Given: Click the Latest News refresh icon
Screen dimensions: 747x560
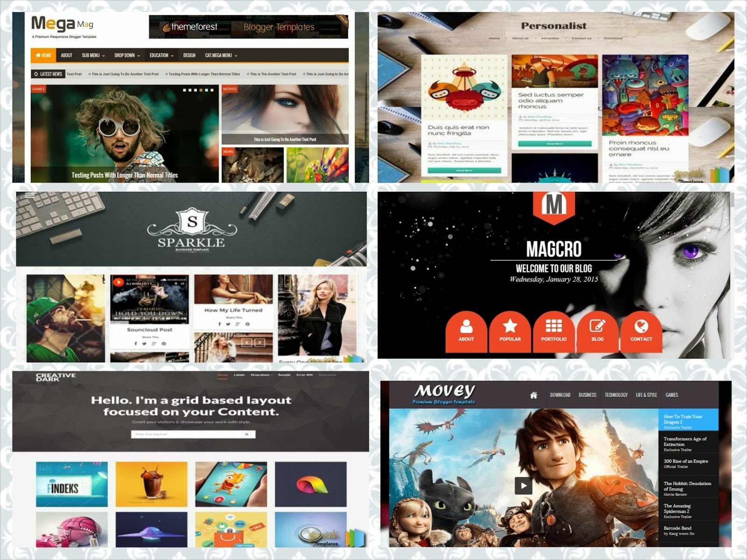Looking at the screenshot, I should pyautogui.click(x=36, y=74).
